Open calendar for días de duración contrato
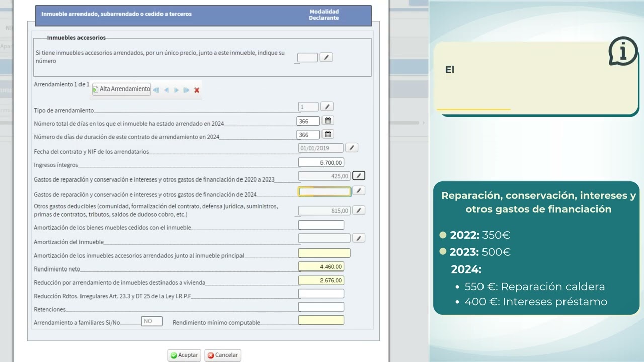This screenshot has width=644, height=362. point(328,134)
